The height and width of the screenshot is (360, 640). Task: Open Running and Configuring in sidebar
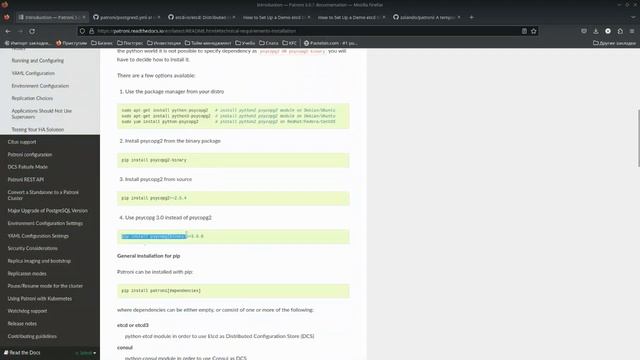click(x=38, y=60)
